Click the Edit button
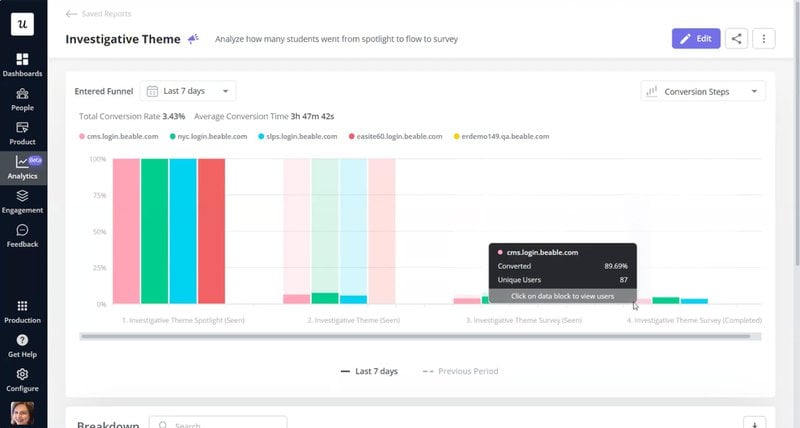800x428 pixels. (695, 39)
